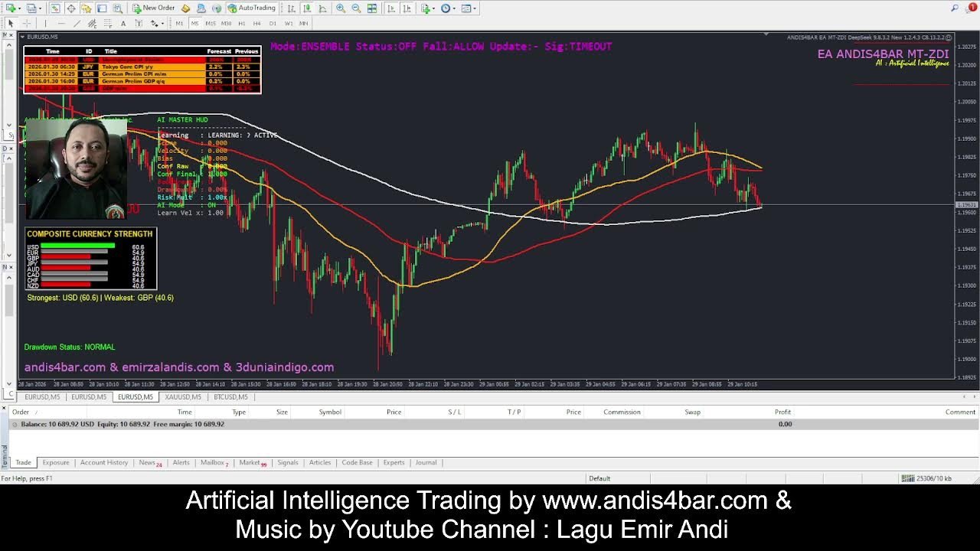The width and height of the screenshot is (980, 551).
Task: Zoom out of the chart
Action: click(x=356, y=8)
